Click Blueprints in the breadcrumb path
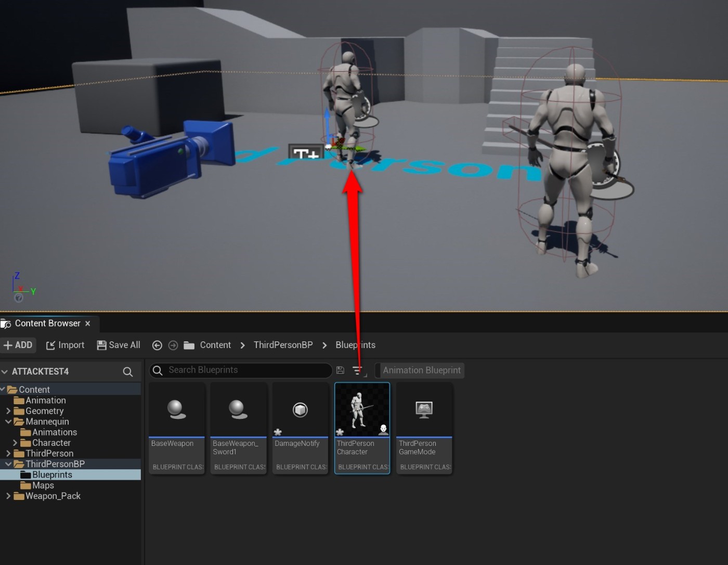 pyautogui.click(x=355, y=345)
